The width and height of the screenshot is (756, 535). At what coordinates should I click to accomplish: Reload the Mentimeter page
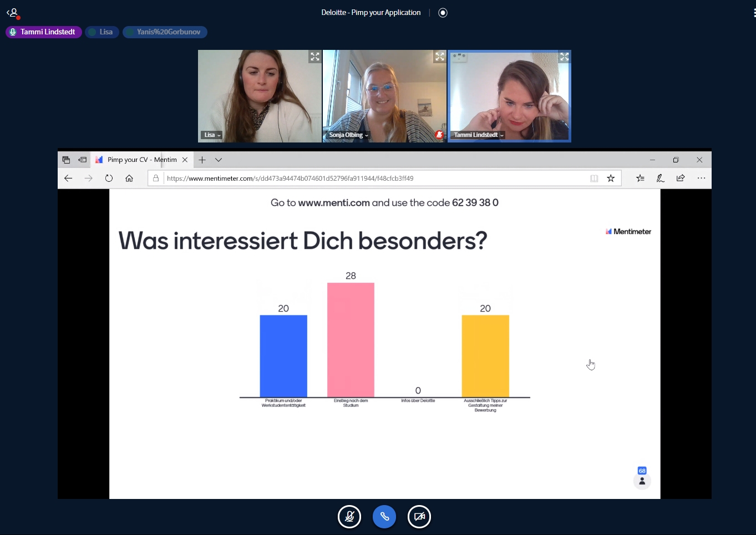[109, 178]
